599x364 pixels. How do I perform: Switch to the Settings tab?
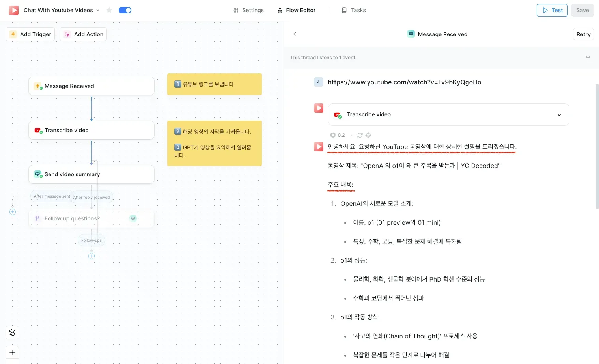tap(248, 10)
